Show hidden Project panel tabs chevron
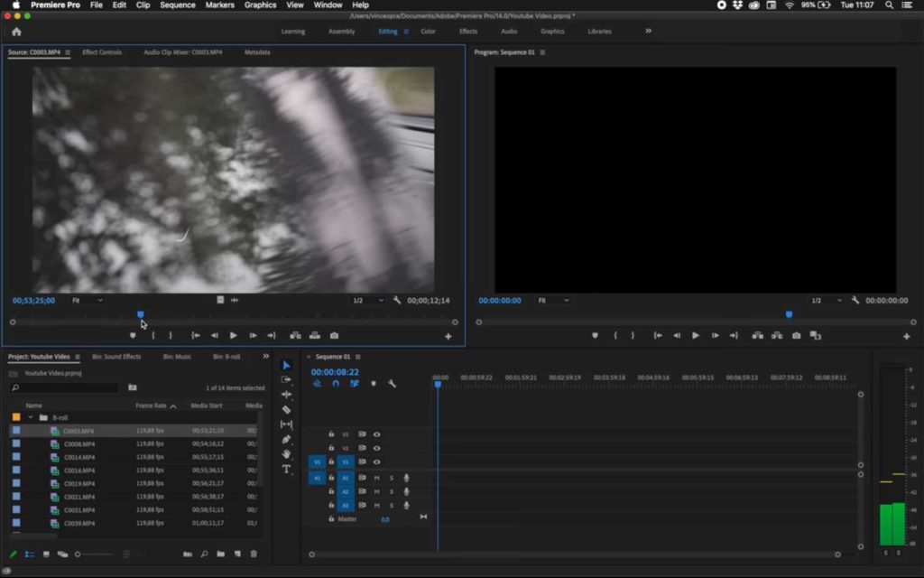This screenshot has height=578, width=924. pos(266,356)
